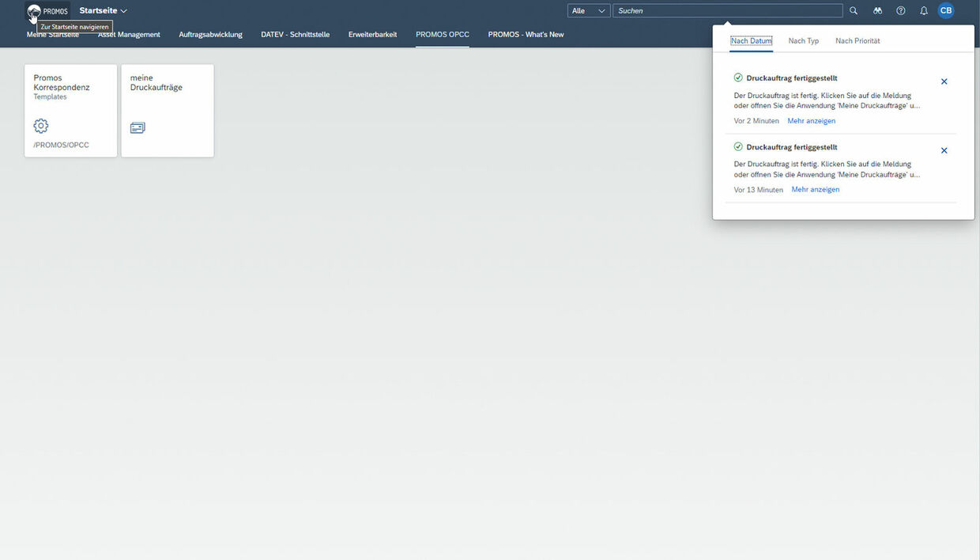This screenshot has width=980, height=560.
Task: Open the Asset Management menu item
Action: pyautogui.click(x=129, y=35)
